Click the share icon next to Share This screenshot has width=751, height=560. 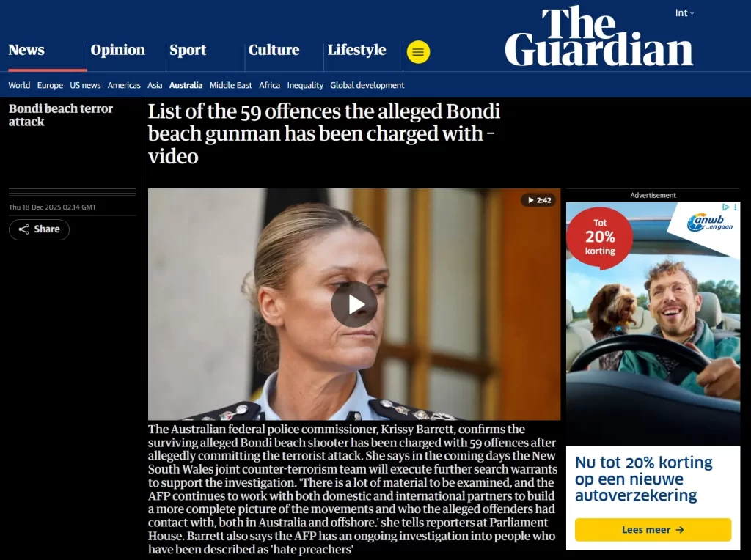coord(23,229)
